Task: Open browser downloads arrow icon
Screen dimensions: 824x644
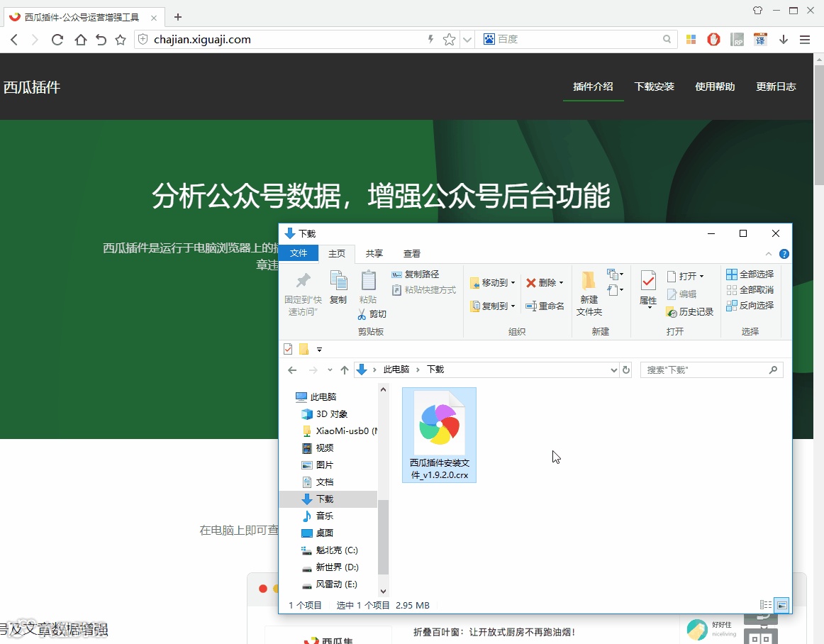Action: (784, 40)
